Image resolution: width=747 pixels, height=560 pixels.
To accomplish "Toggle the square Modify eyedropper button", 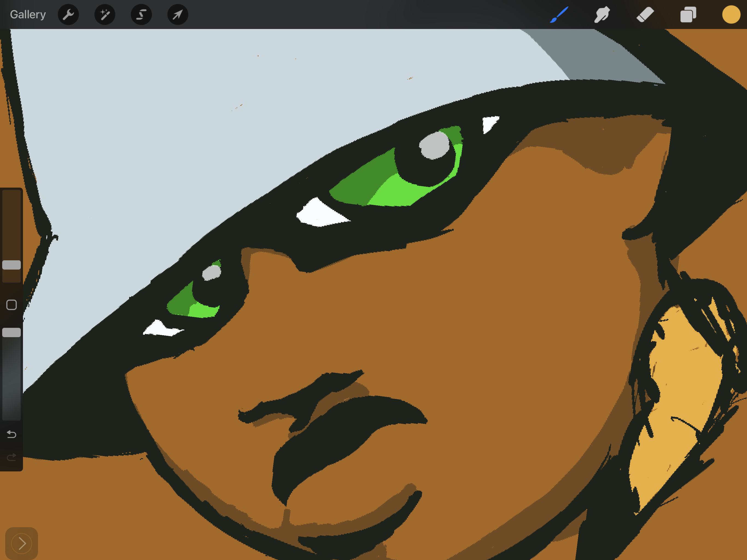I will pyautogui.click(x=11, y=305).
